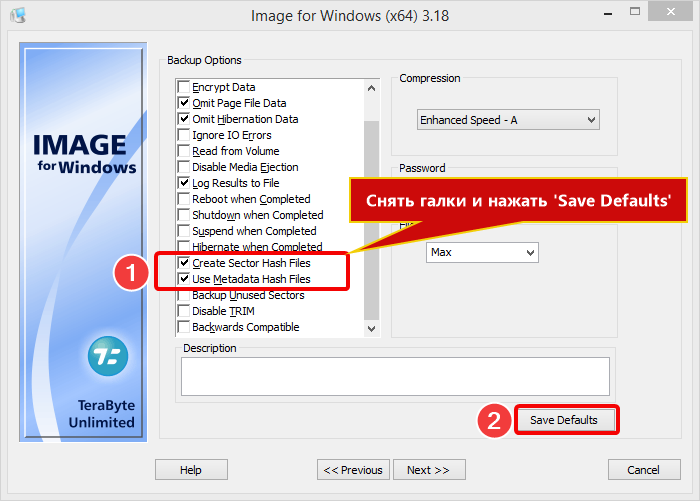This screenshot has width=700, height=501.
Task: Uncheck Create Sector Hash Files
Action: (183, 263)
